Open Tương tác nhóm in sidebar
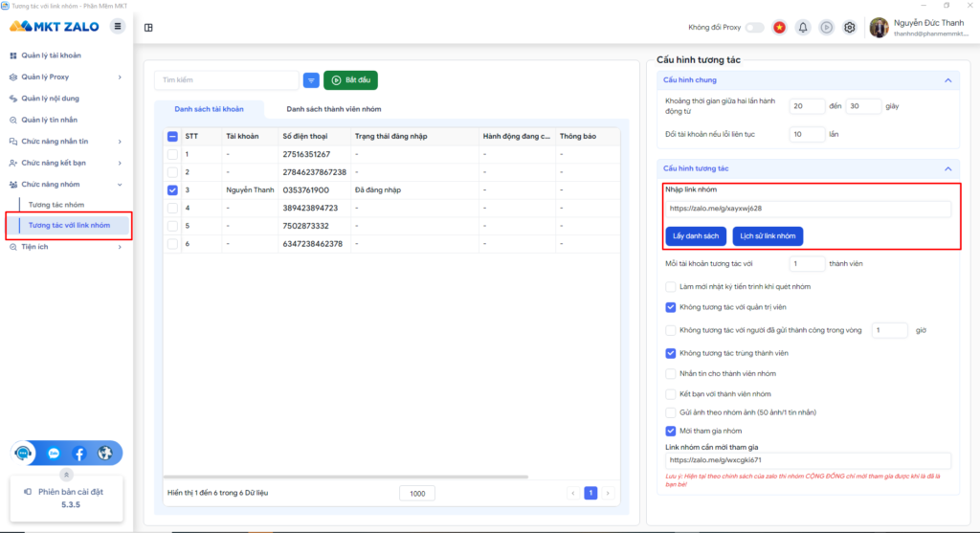This screenshot has width=980, height=533. click(x=56, y=205)
